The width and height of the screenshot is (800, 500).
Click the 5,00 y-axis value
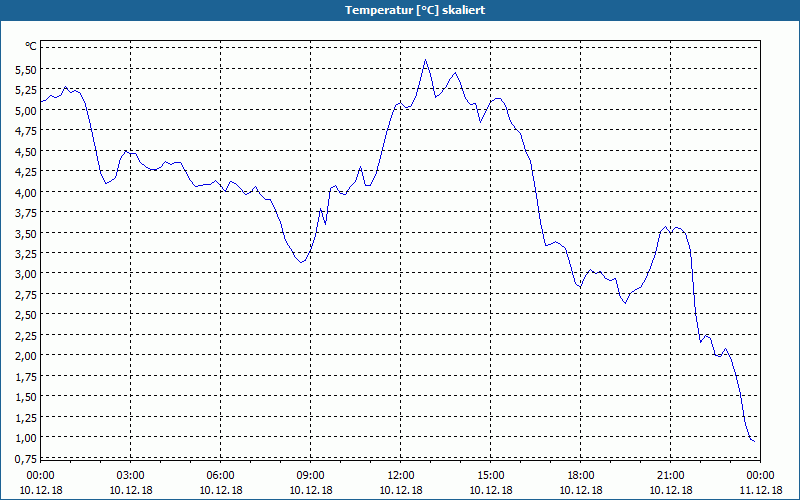point(26,111)
